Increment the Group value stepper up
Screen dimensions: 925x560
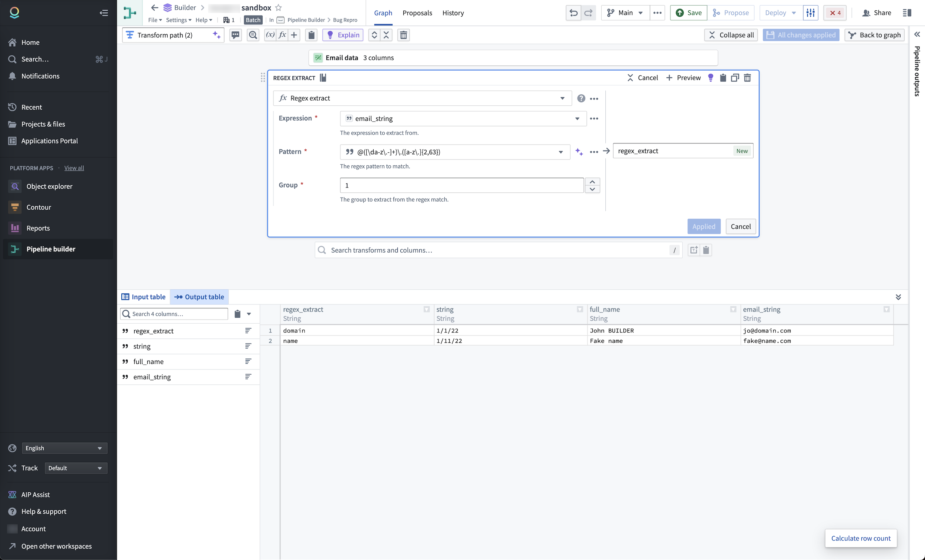pos(592,182)
